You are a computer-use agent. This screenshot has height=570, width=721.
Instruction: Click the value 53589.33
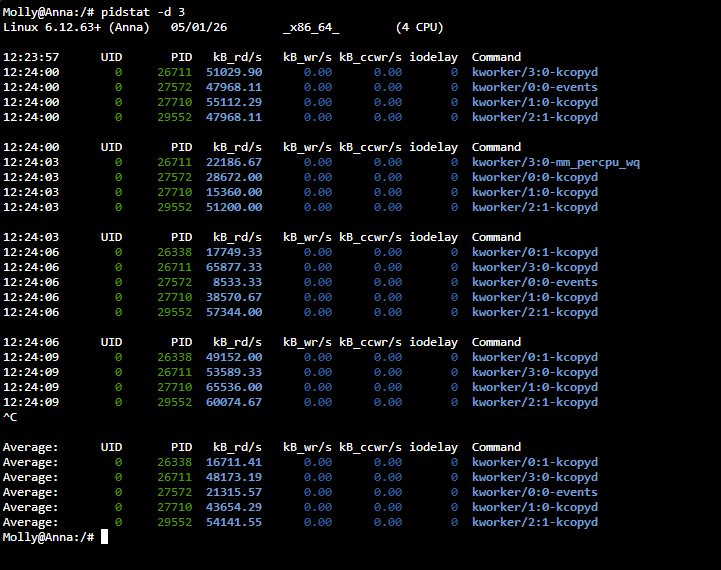(234, 372)
